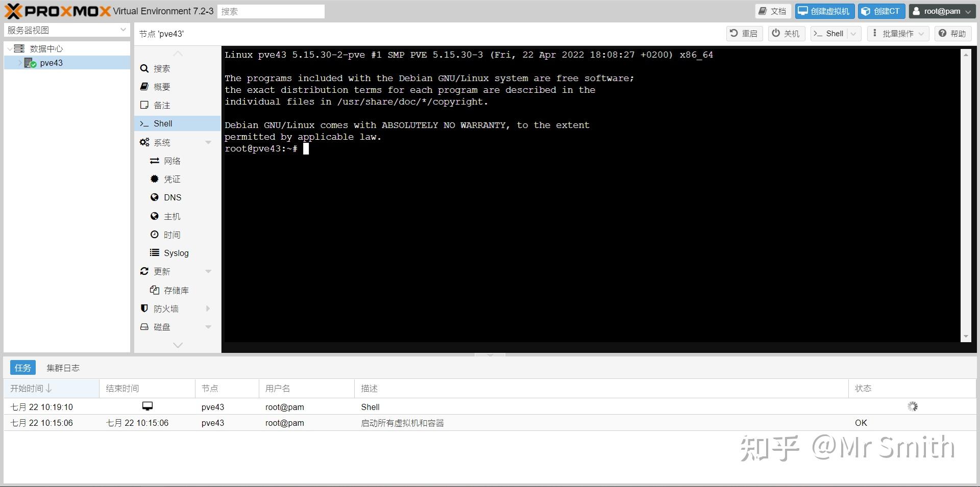
Task: Select the 时间 (Time) settings icon
Action: [x=155, y=234]
